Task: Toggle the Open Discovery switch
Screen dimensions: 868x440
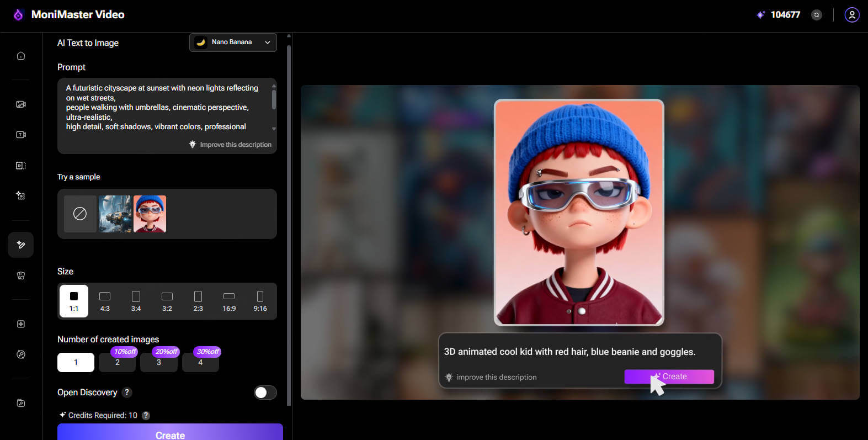Action: tap(265, 393)
